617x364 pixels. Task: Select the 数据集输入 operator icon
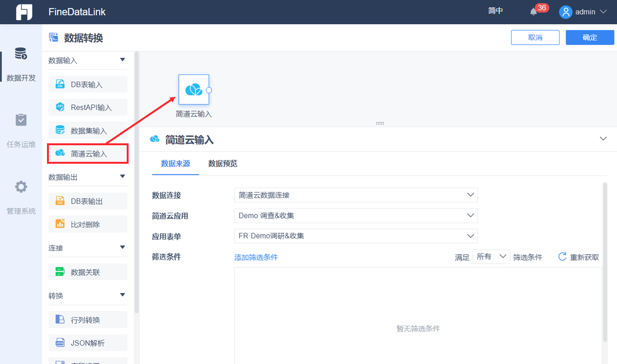tap(60, 131)
